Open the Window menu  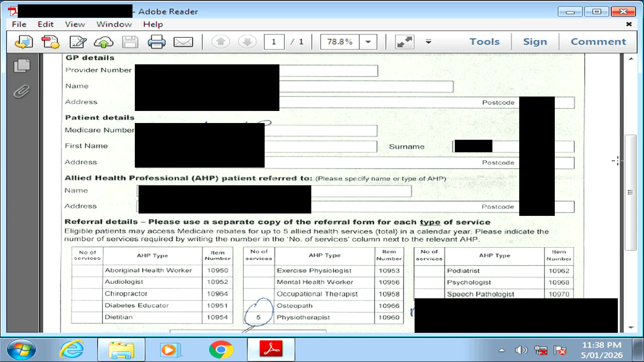(114, 24)
